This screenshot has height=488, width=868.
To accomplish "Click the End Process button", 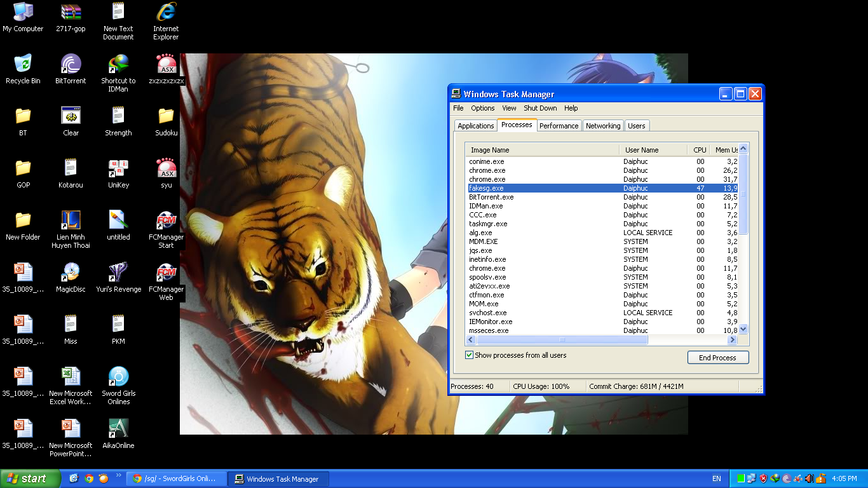I will [x=718, y=358].
